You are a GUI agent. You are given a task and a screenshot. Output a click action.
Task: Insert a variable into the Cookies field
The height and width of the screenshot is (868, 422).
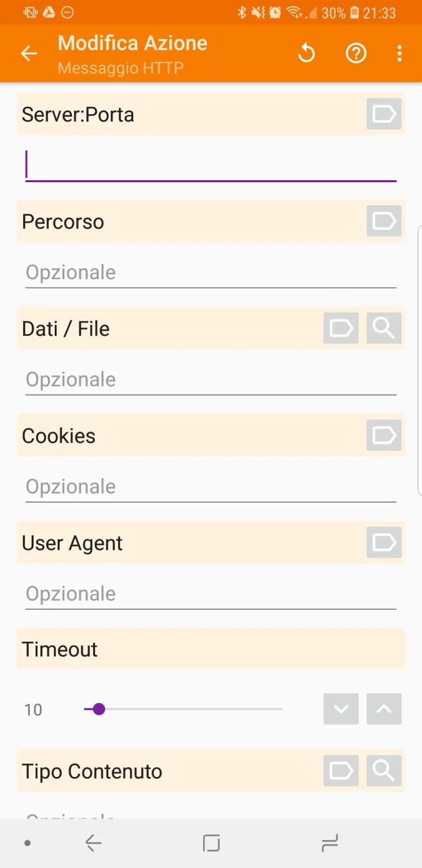point(383,436)
